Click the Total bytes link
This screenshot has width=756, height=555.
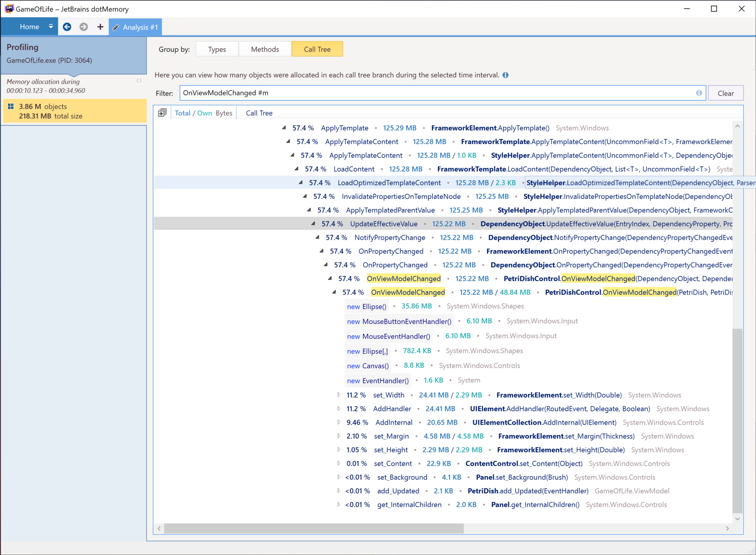182,113
